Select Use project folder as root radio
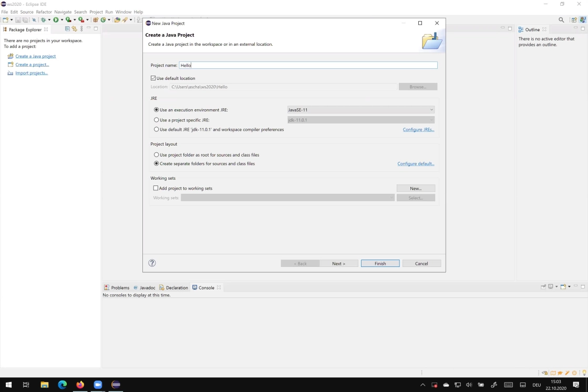Screen dimensions: 588x392 [x=157, y=154]
